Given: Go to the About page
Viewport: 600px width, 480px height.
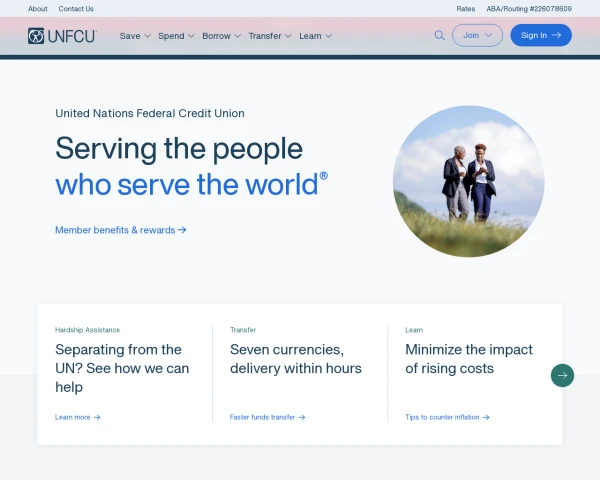Looking at the screenshot, I should [x=38, y=9].
